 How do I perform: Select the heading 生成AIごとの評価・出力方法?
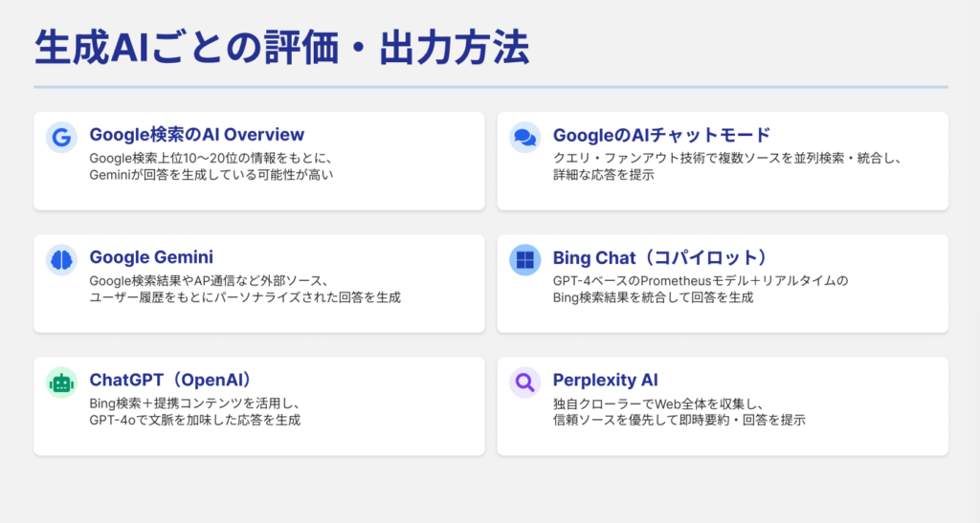[282, 48]
